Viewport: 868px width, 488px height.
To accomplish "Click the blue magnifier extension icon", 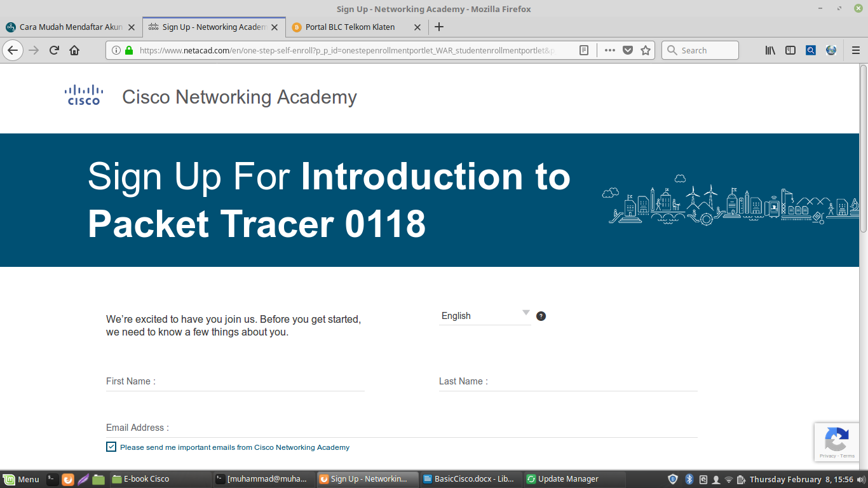I will 811,50.
